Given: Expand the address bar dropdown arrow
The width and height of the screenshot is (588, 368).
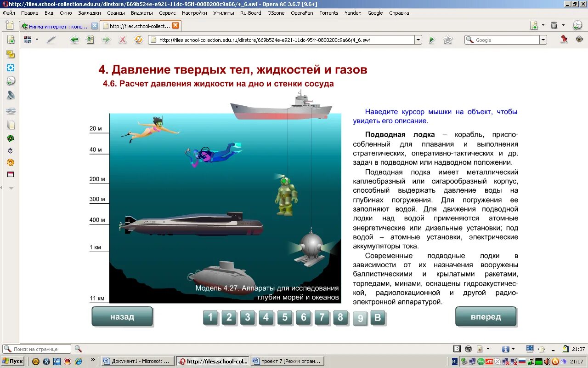Looking at the screenshot, I should 418,40.
